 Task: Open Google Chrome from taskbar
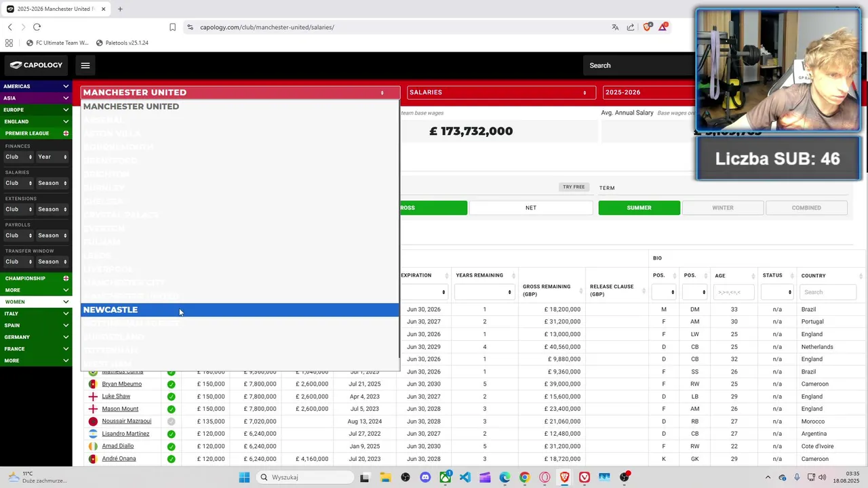pyautogui.click(x=524, y=477)
